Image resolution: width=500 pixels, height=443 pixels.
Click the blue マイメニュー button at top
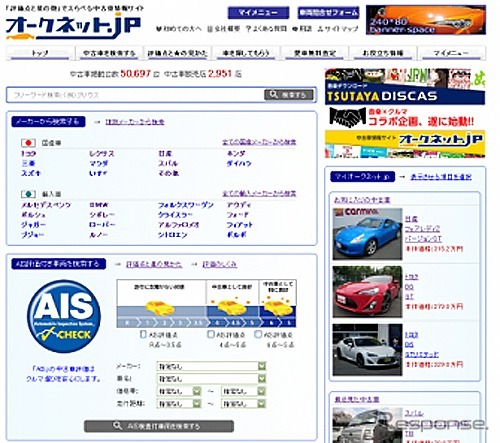(258, 13)
